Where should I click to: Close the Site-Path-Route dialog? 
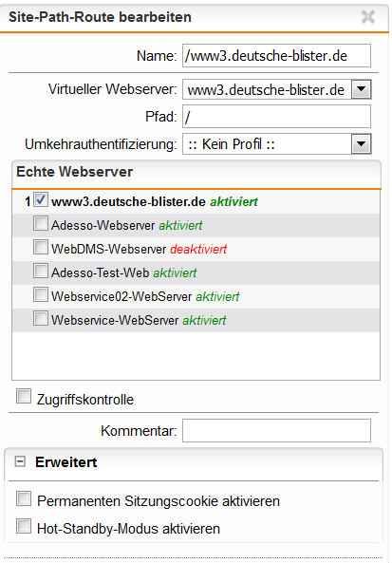pos(368,17)
